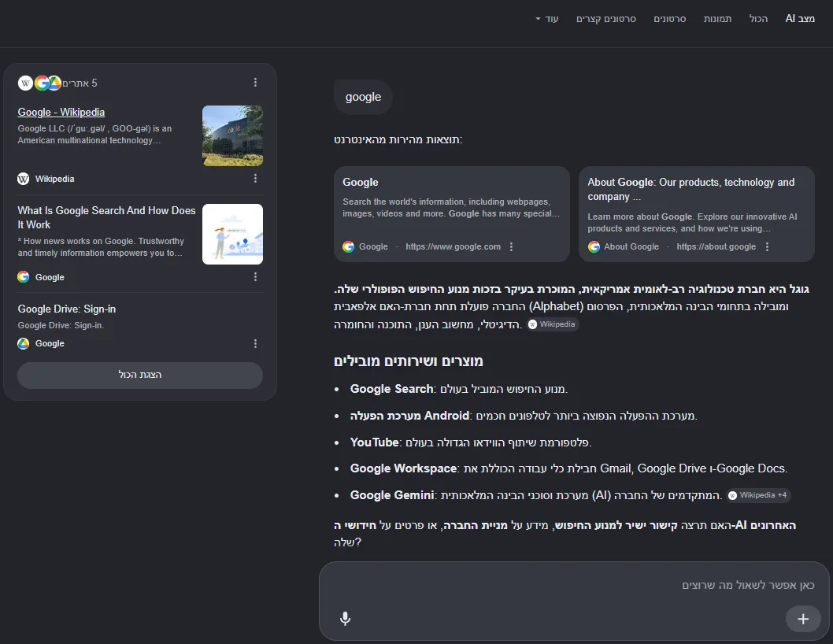Open options menu for the Wikipedia source row
This screenshot has width=833, height=644.
[256, 179]
